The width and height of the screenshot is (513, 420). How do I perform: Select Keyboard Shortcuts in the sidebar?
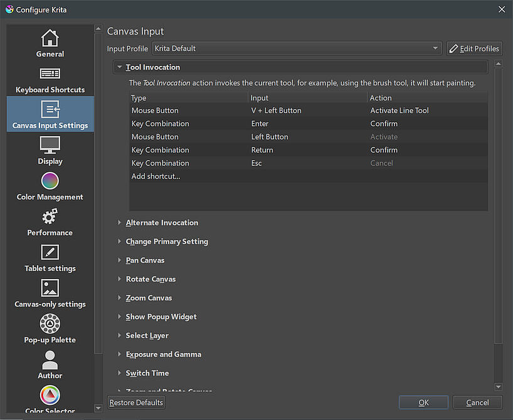(x=50, y=79)
